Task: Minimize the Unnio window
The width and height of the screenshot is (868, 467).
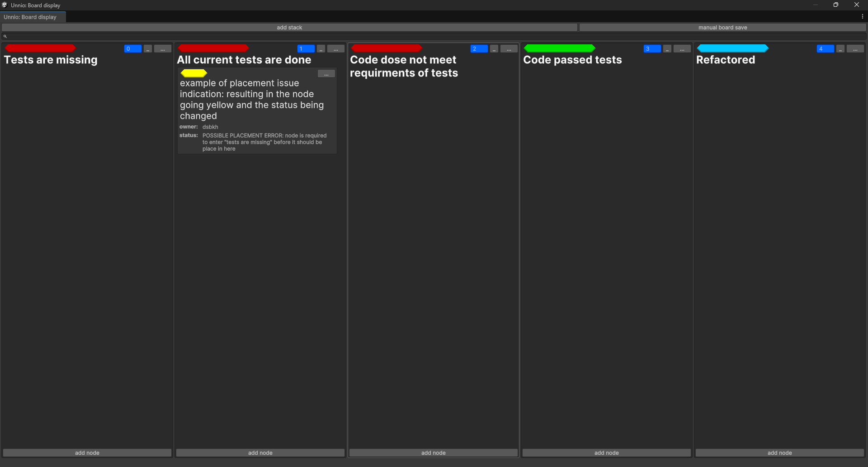Action: [816, 5]
